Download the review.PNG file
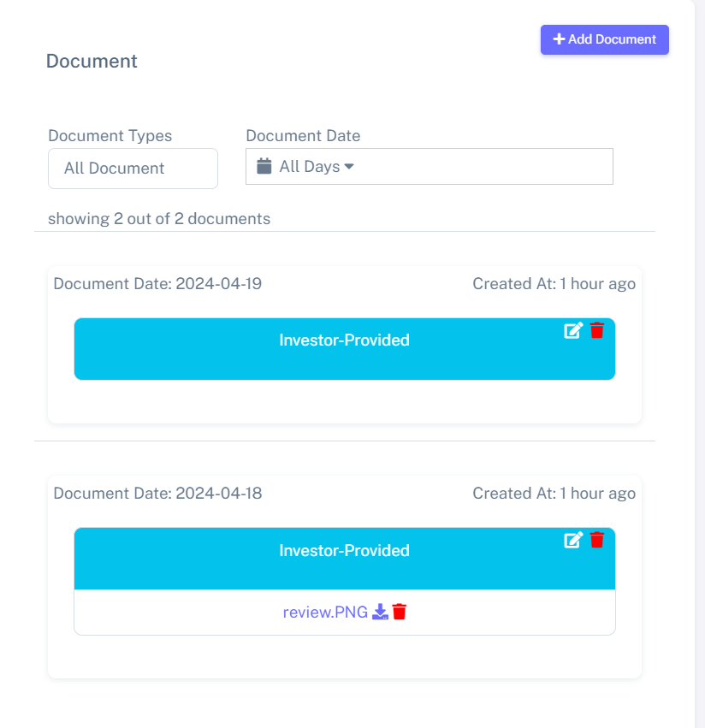Viewport: 705px width, 728px height. coord(380,612)
